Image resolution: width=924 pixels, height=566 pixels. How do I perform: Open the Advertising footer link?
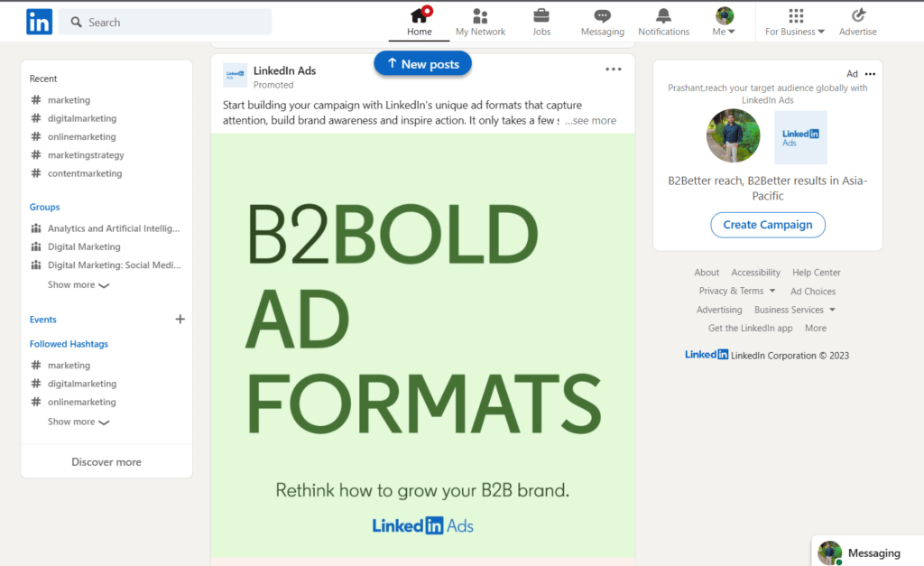tap(719, 310)
